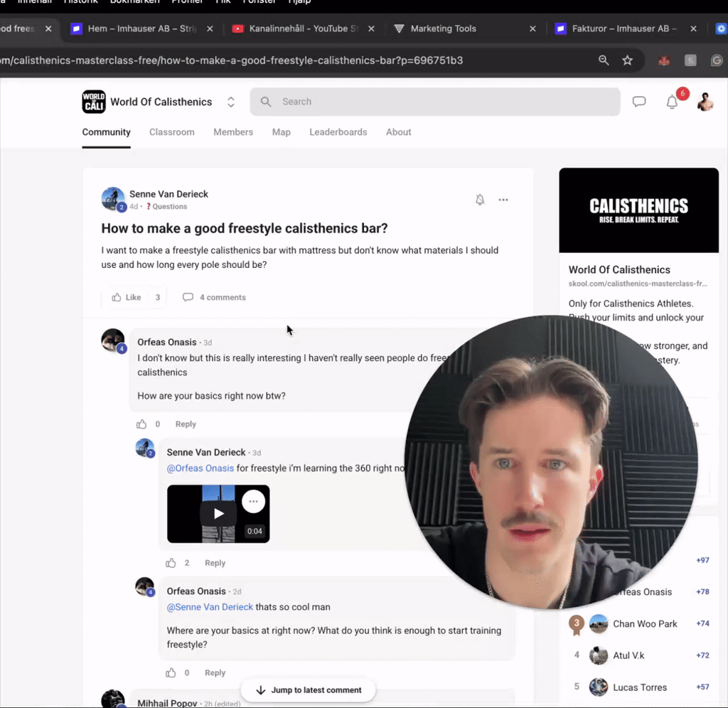728x708 pixels.
Task: Open Historik menu in menu bar
Action: click(x=81, y=2)
